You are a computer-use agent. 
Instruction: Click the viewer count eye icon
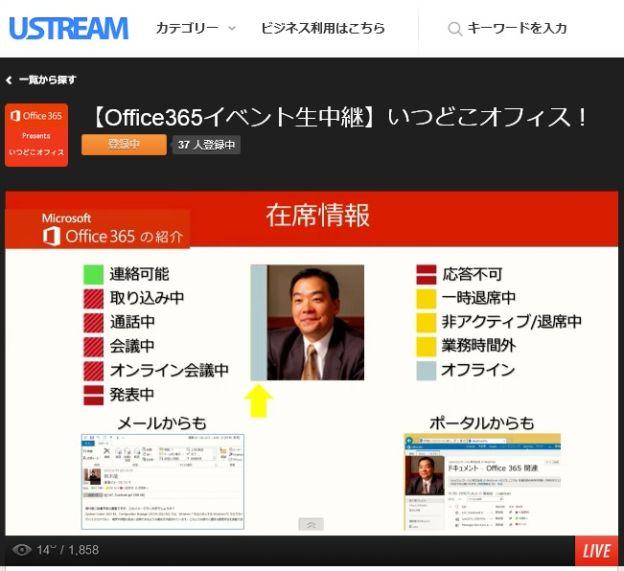tap(21, 550)
